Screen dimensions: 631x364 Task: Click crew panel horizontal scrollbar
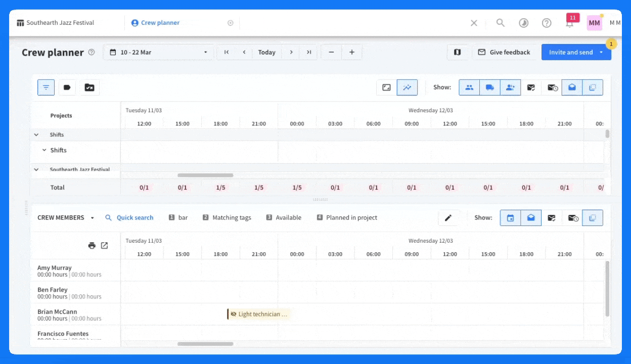click(205, 344)
